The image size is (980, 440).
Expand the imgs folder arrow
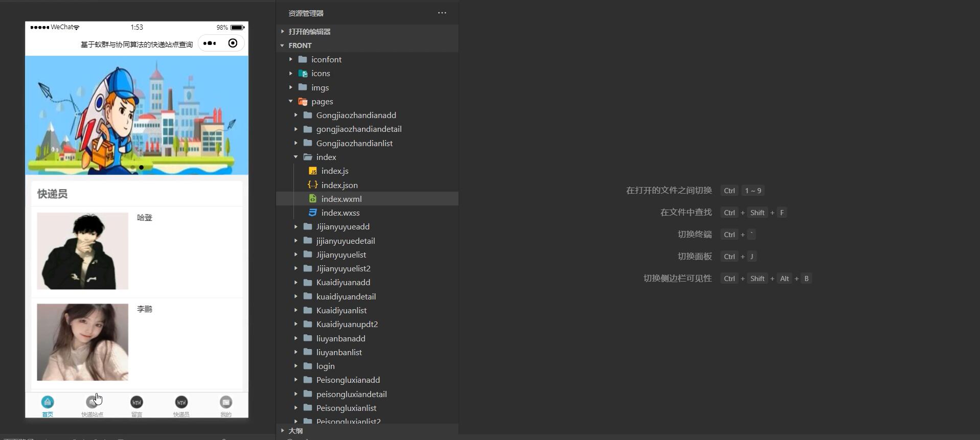(x=290, y=87)
